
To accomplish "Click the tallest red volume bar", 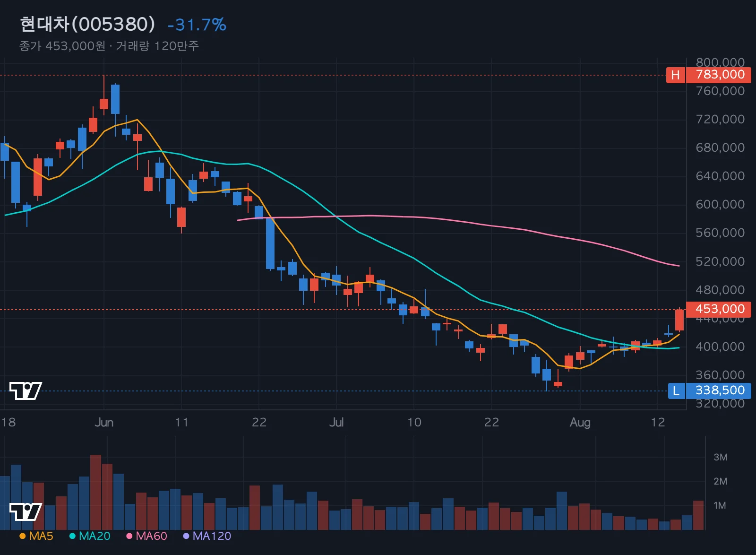I will point(95,492).
